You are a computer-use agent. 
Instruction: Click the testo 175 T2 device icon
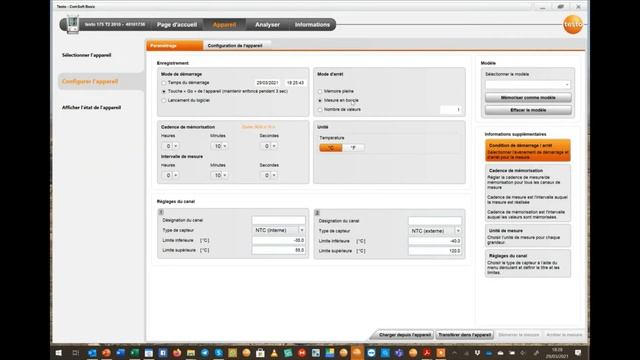(x=73, y=24)
